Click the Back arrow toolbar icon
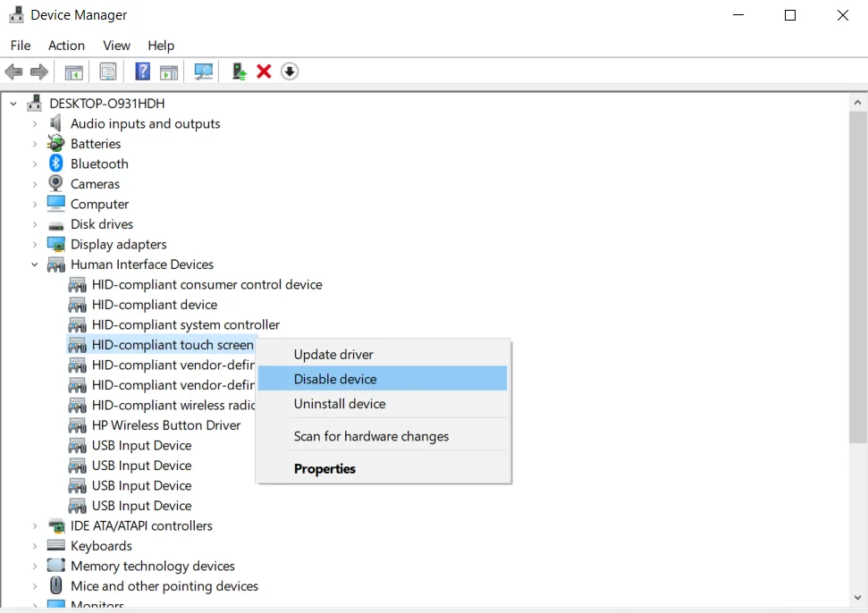 pyautogui.click(x=13, y=71)
